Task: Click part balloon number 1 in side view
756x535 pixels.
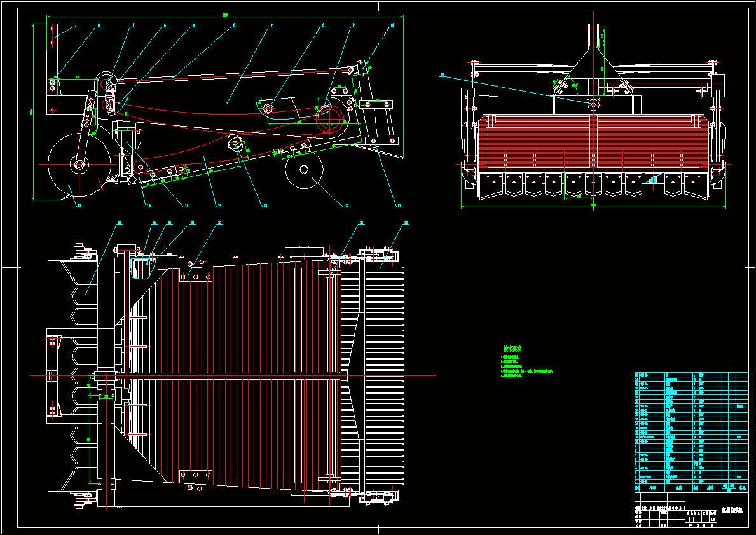Action: tap(76, 25)
